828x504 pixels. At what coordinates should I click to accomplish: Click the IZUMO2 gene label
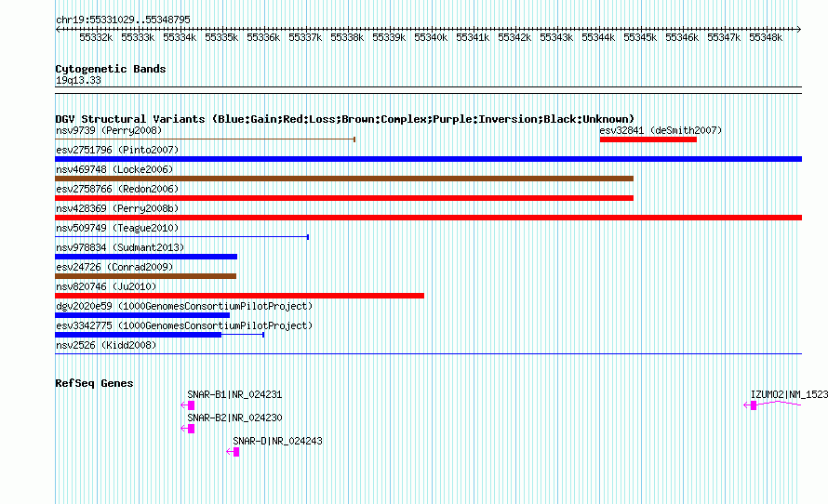pos(789,394)
